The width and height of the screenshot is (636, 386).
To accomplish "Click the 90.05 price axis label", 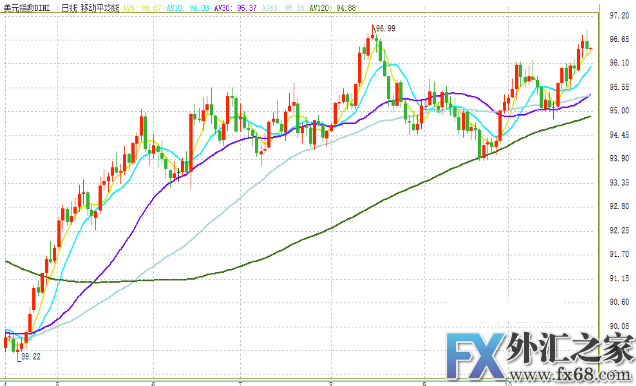I will tap(619, 326).
